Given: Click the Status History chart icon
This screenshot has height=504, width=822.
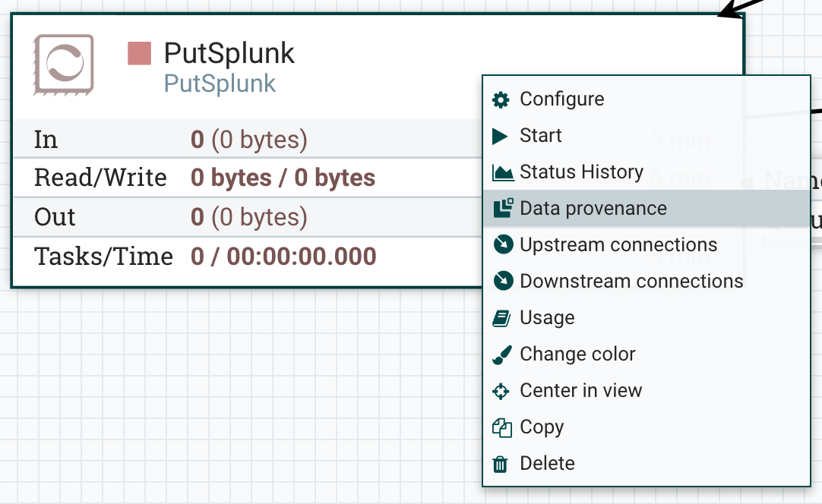Looking at the screenshot, I should tap(503, 173).
